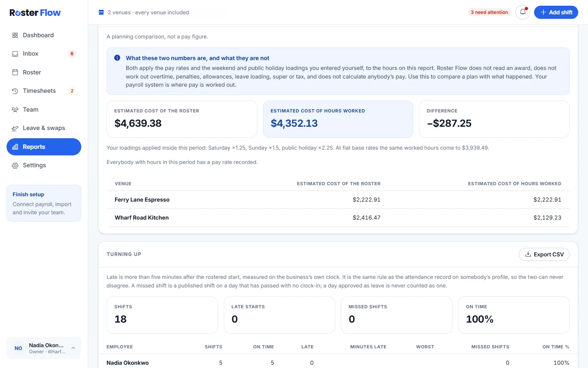This screenshot has height=368, width=588.
Task: Open the Finish setup card
Action: (x=44, y=203)
